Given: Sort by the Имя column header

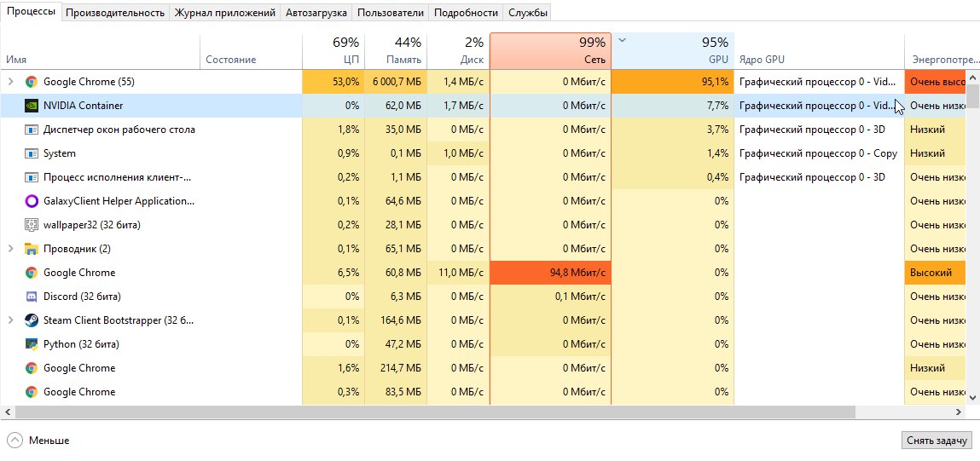Looking at the screenshot, I should 100,51.
